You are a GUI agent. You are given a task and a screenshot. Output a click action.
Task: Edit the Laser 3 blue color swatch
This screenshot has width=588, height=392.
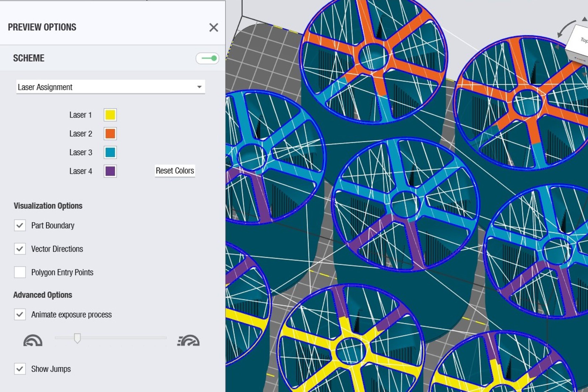tap(110, 152)
